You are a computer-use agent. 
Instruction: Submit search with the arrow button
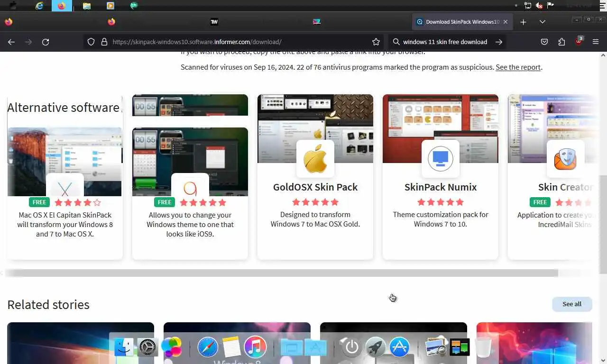[499, 42]
